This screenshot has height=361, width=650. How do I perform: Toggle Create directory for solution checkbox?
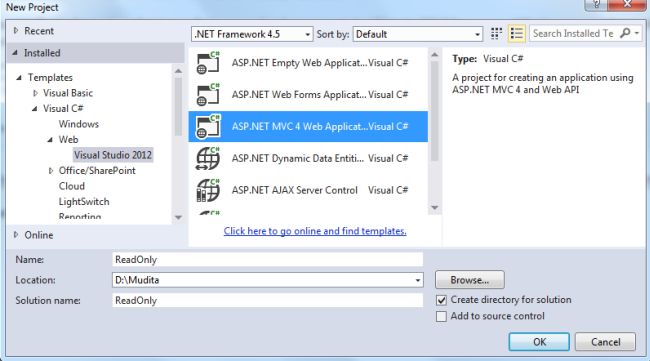point(441,300)
